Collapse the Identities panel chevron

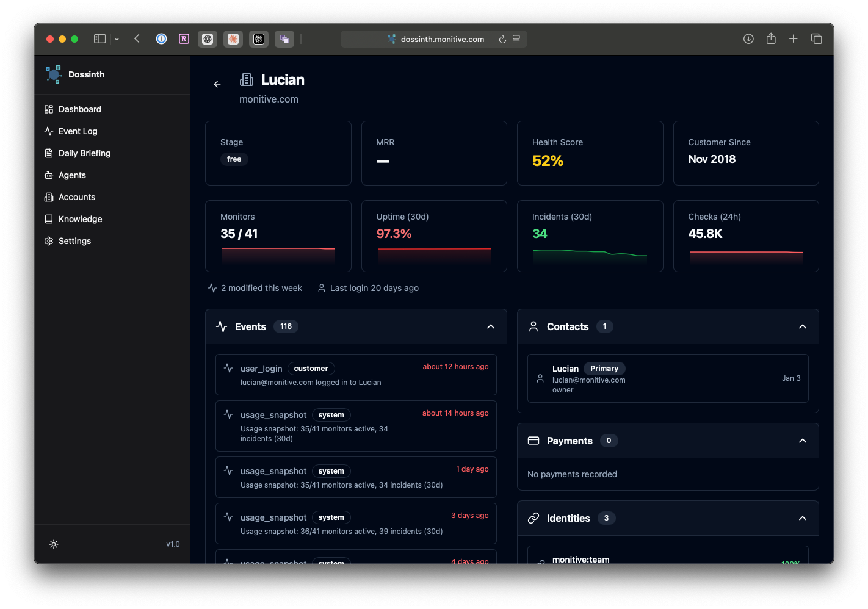coord(802,518)
